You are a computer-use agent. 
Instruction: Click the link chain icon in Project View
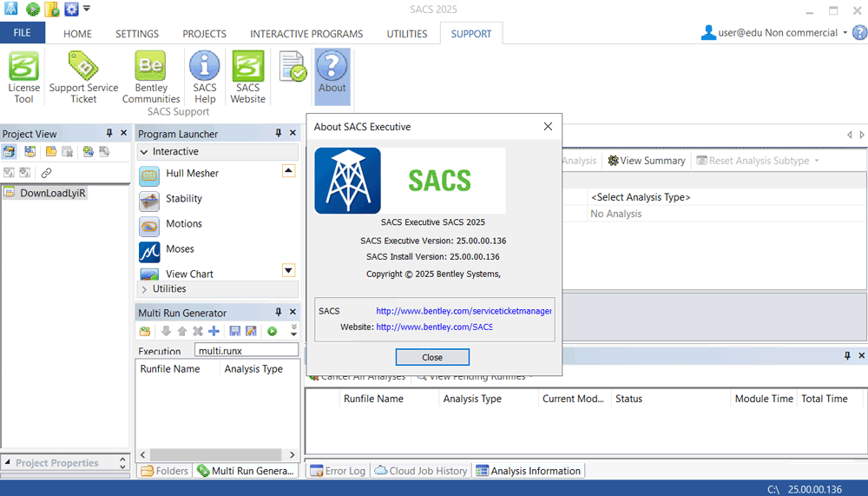(47, 173)
